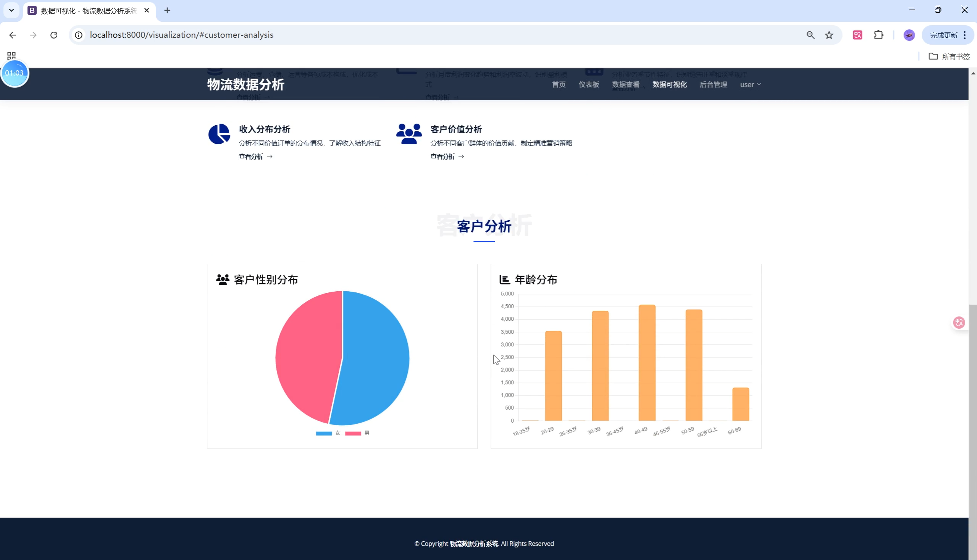Image resolution: width=977 pixels, height=560 pixels.
Task: Close the 数据可视化 browser tab
Action: pyautogui.click(x=147, y=11)
